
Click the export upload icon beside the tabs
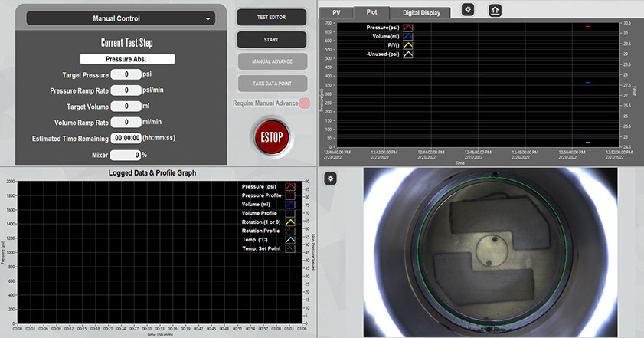click(495, 10)
